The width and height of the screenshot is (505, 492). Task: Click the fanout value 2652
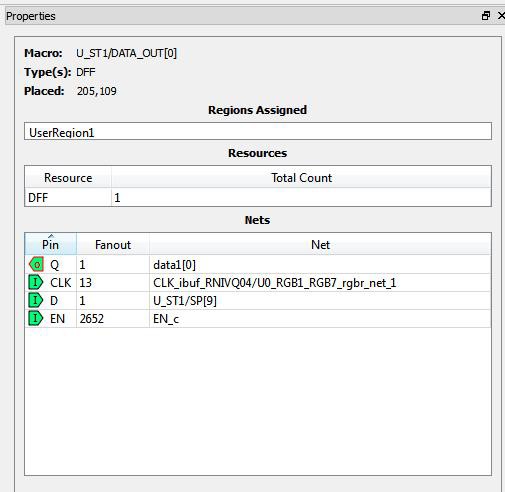click(x=92, y=319)
